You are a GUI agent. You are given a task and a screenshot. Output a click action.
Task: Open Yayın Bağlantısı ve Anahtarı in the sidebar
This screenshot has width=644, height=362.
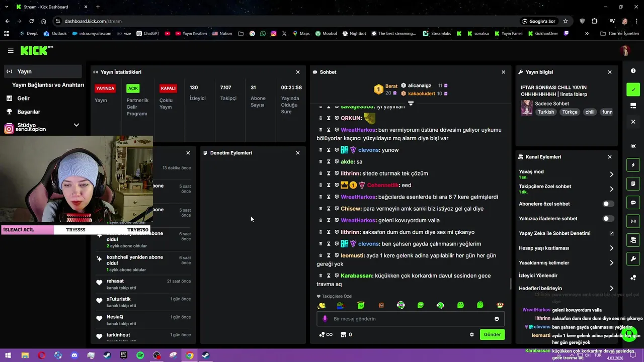click(48, 85)
